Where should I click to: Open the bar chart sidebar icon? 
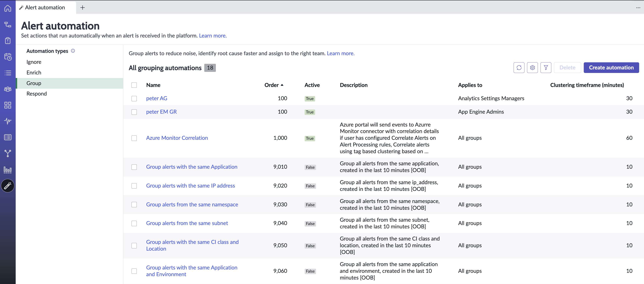pos(8,170)
